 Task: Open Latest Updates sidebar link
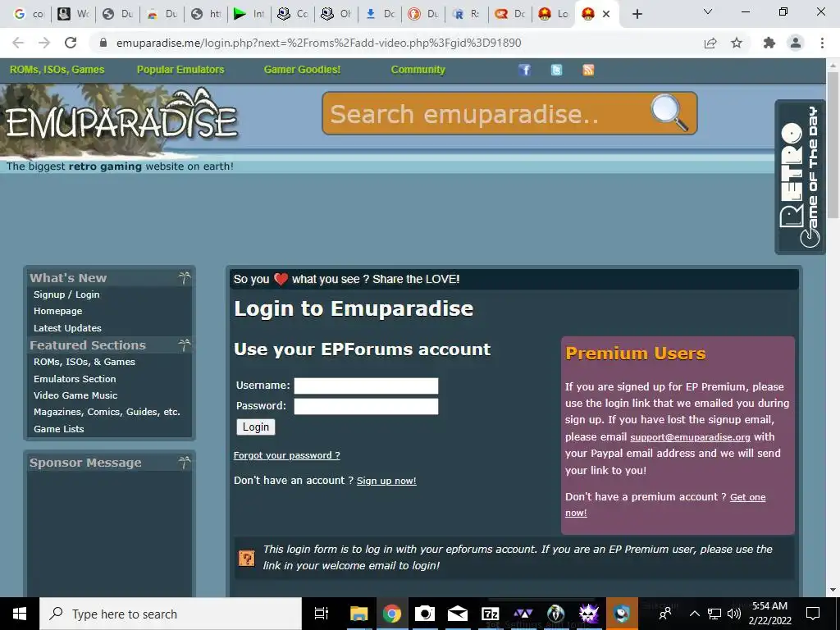[67, 328]
